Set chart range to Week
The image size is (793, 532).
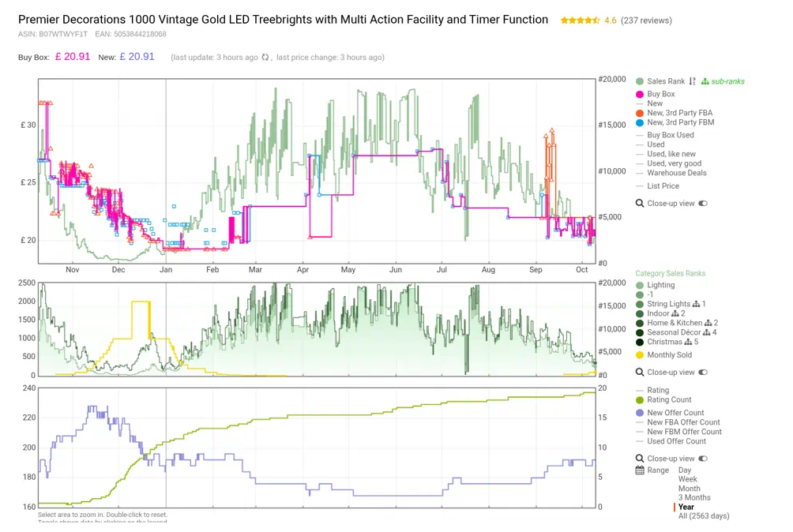click(x=688, y=479)
